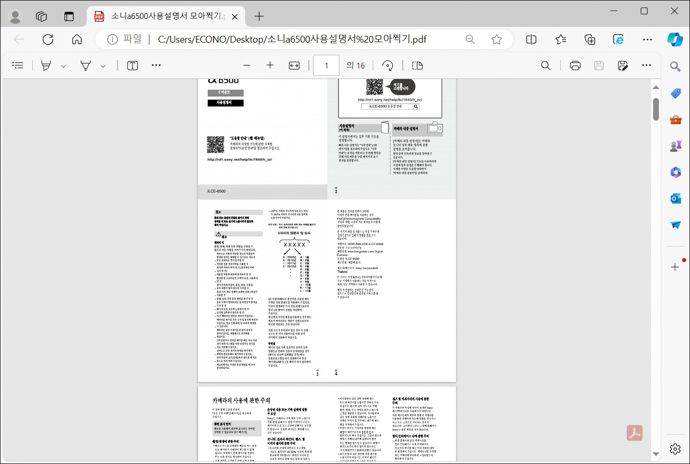Image resolution: width=690 pixels, height=464 pixels.
Task: Close the 소니a6500사용설명서 PDF tab
Action: click(x=235, y=17)
